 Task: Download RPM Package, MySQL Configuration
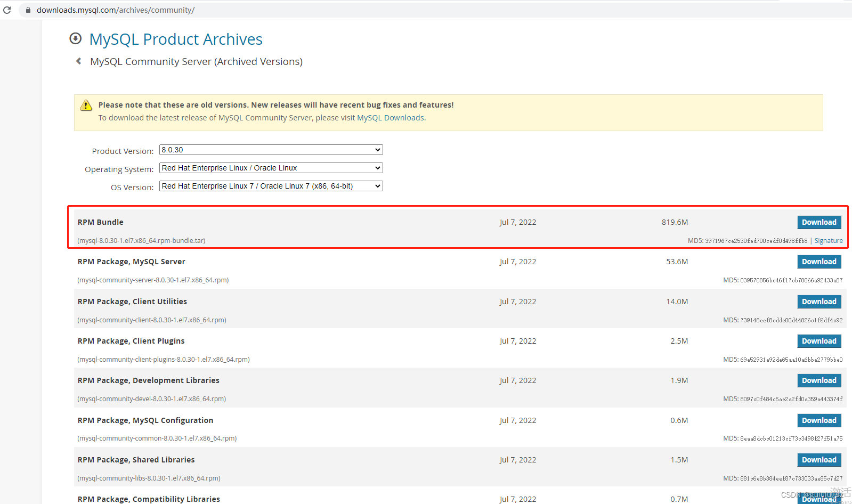(x=819, y=420)
